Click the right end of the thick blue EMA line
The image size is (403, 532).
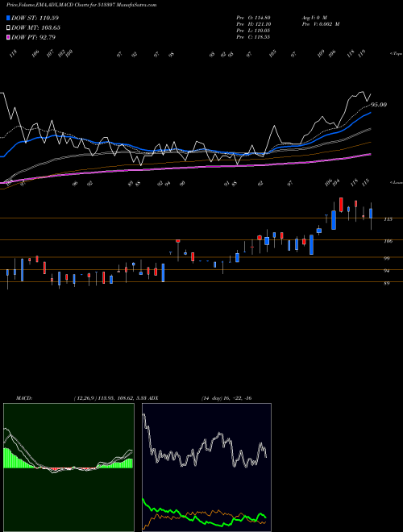click(x=370, y=113)
